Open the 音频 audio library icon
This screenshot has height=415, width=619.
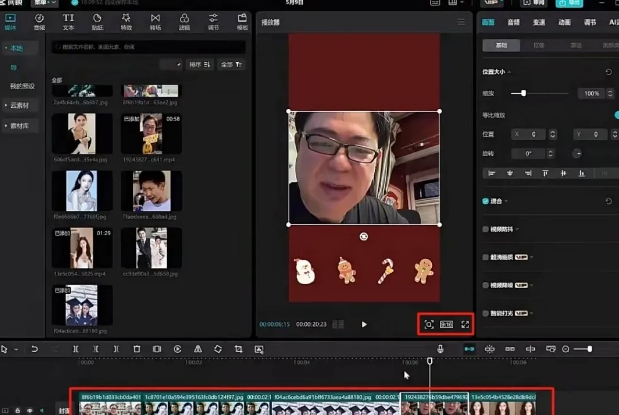[x=39, y=22]
